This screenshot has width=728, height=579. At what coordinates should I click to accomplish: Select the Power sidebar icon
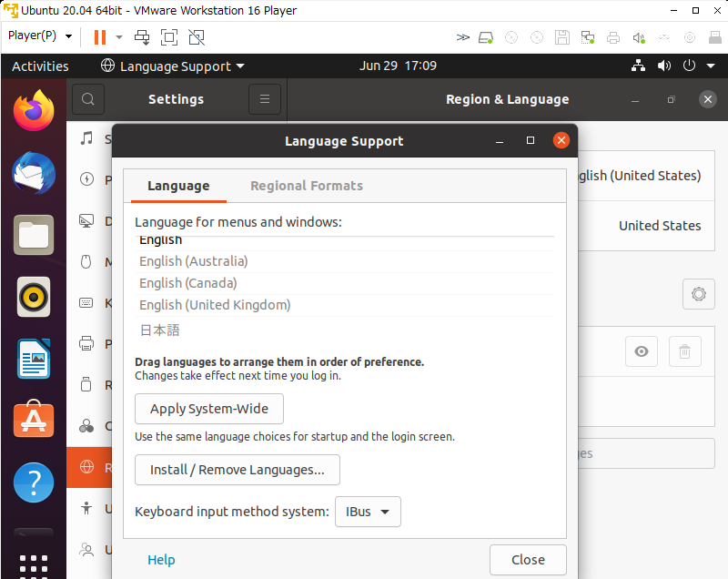[86, 179]
